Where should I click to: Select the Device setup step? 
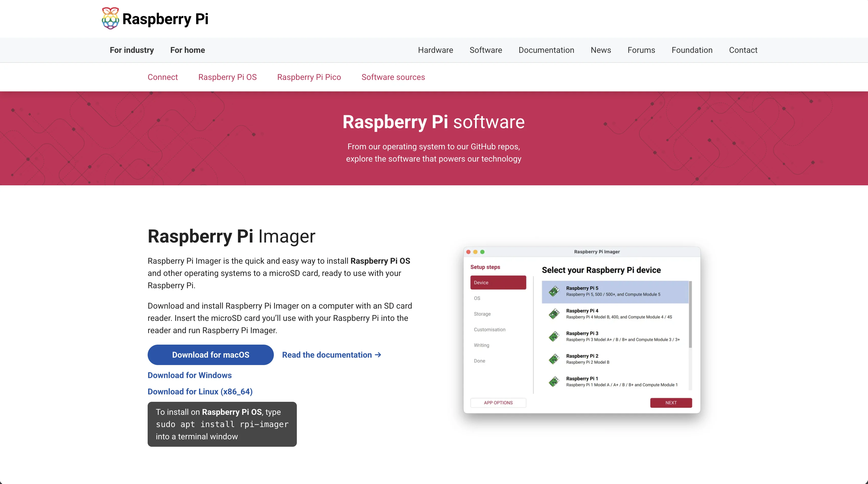coord(498,283)
